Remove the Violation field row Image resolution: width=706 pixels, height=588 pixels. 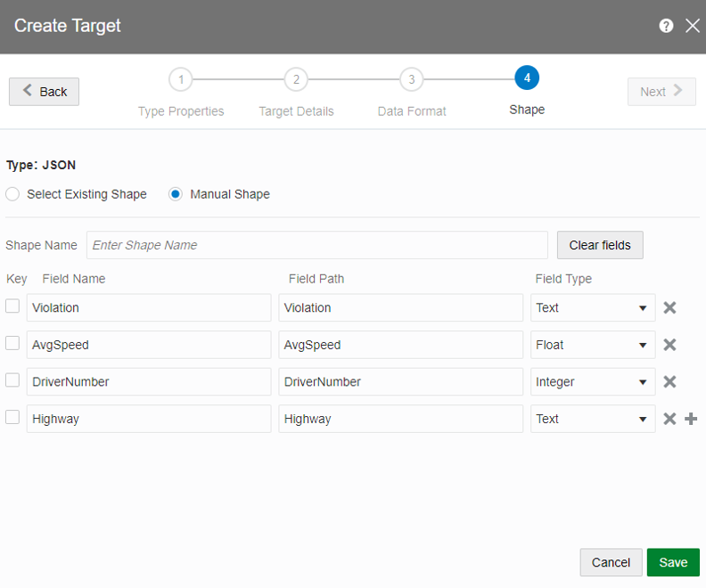coord(670,307)
